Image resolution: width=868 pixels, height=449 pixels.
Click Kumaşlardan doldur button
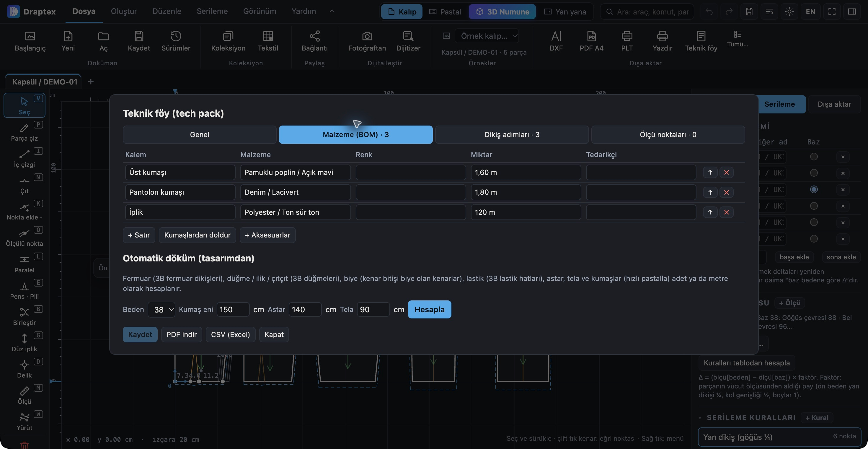(197, 235)
